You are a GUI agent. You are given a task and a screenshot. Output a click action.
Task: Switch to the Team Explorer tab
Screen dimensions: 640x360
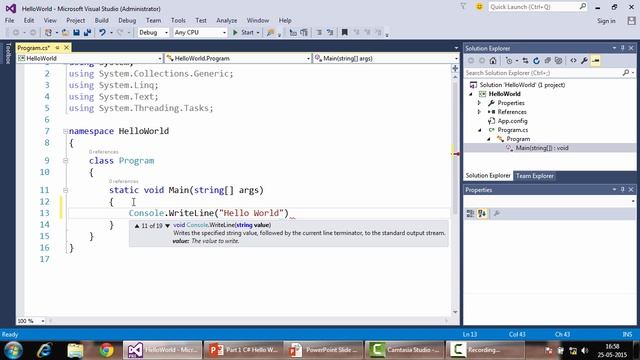[535, 176]
